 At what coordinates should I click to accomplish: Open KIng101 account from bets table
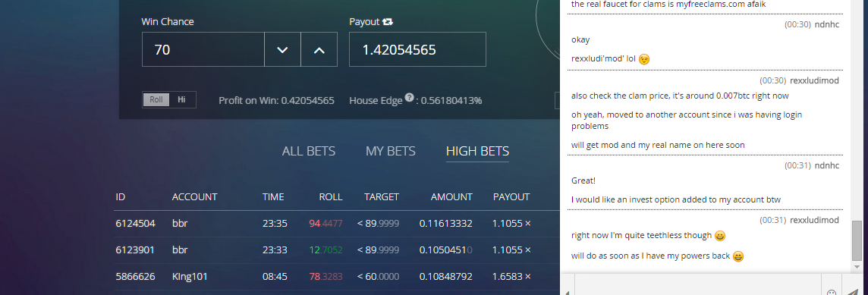click(x=190, y=276)
